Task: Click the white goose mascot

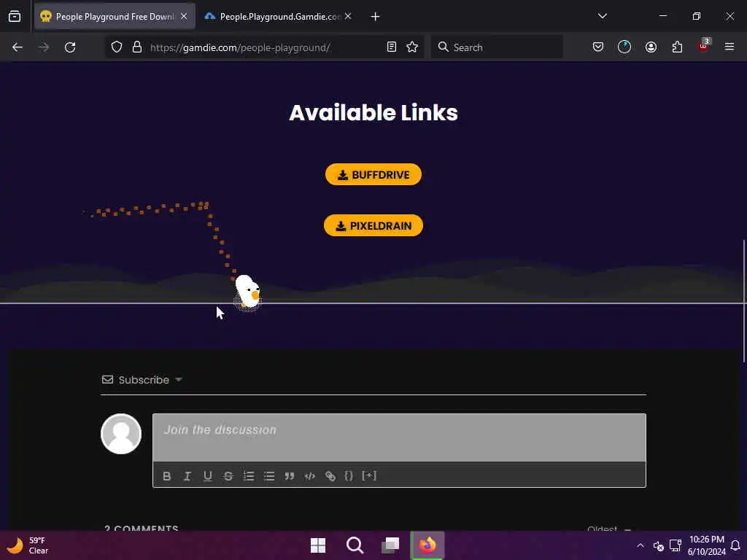Action: coord(248,292)
